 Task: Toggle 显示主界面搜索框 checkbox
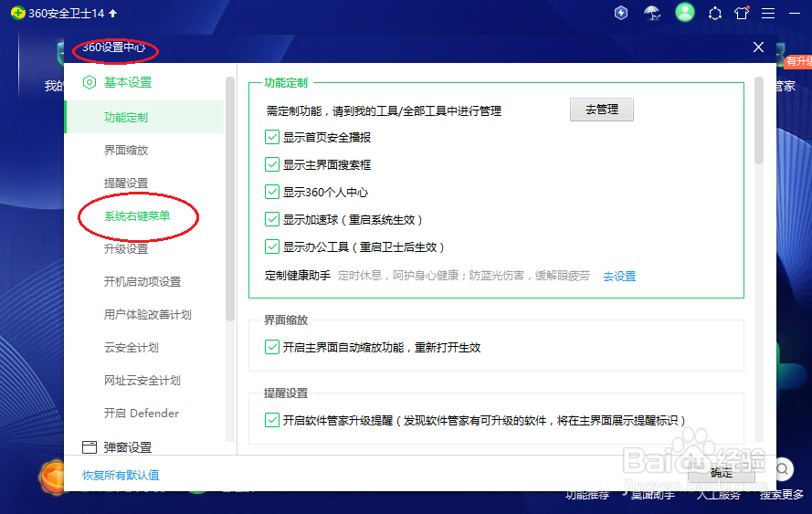coord(272,164)
